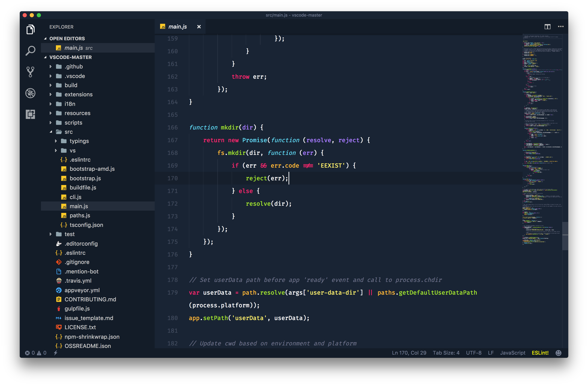Click the Tab Size: 4 indicator
588x386 pixels.
446,353
